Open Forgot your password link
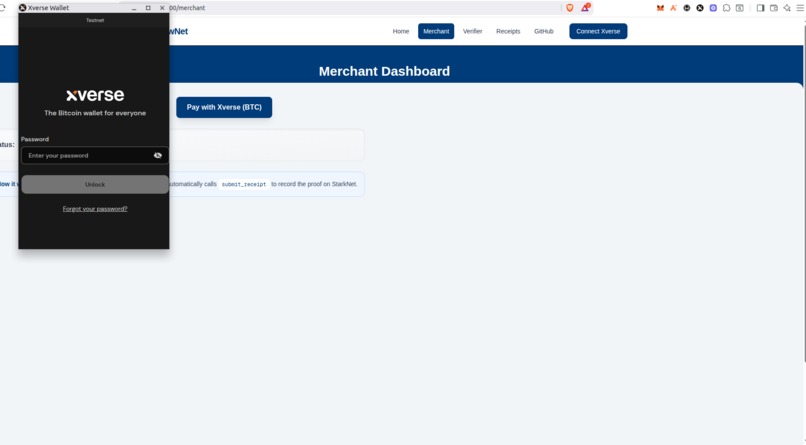806x445 pixels. click(x=95, y=209)
